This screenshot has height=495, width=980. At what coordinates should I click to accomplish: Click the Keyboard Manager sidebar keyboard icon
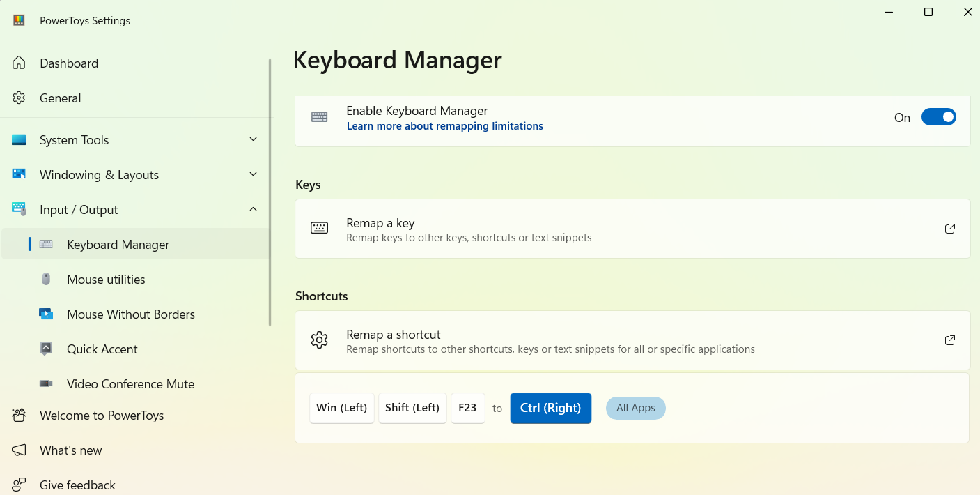tap(46, 245)
